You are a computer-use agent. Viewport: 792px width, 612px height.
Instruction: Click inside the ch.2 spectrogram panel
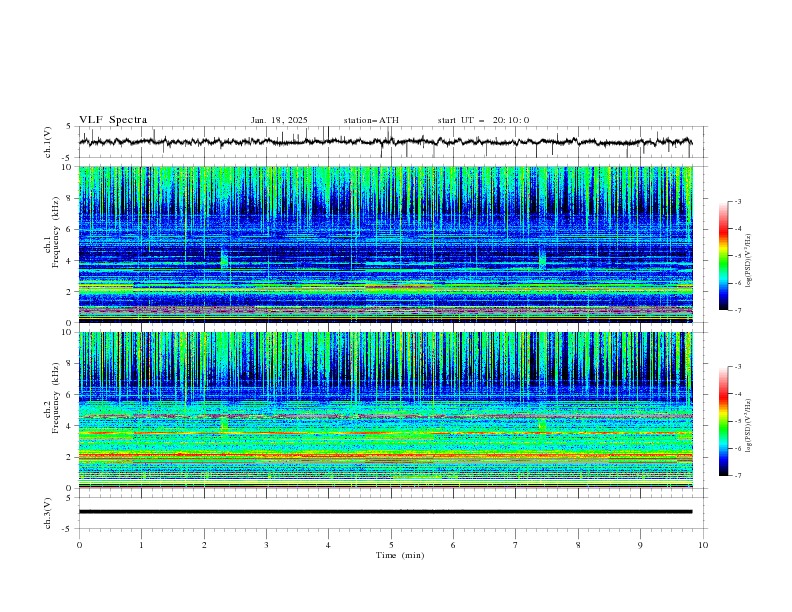tap(385, 410)
